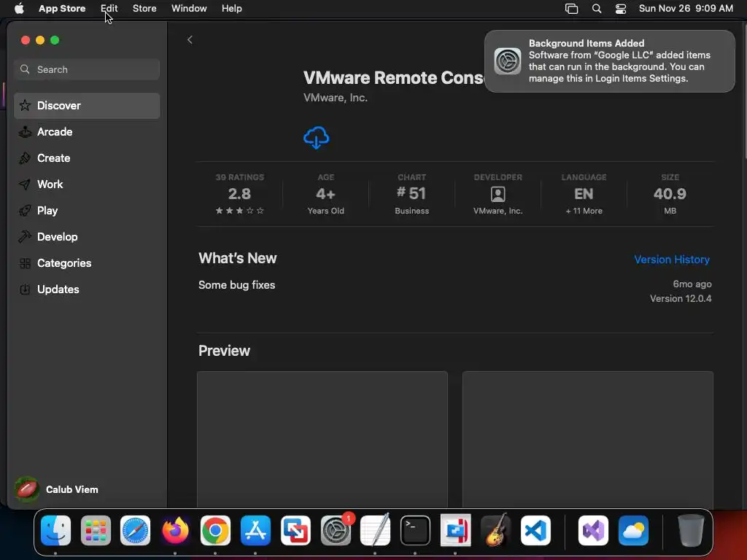The width and height of the screenshot is (747, 560).
Task: Browse Categories in the sidebar
Action: 87,262
